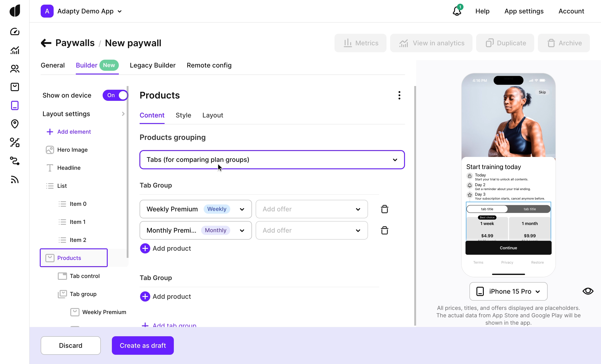601x364 pixels.
Task: Open the Events feed via the RSS icon
Action: click(x=15, y=180)
